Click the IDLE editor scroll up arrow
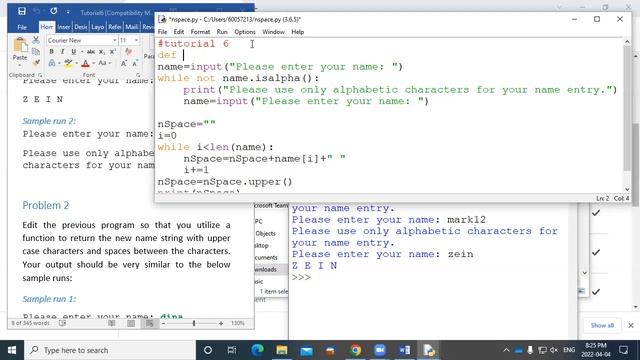This screenshot has height=360, width=640. [627, 42]
